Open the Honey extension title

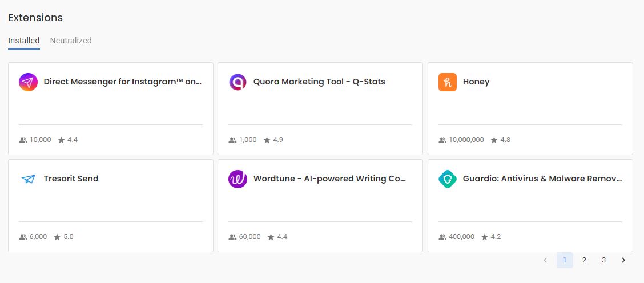pyautogui.click(x=476, y=82)
